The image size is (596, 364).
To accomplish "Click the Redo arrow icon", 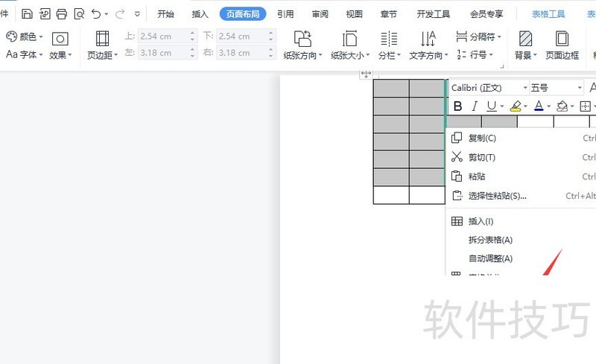I will point(120,14).
